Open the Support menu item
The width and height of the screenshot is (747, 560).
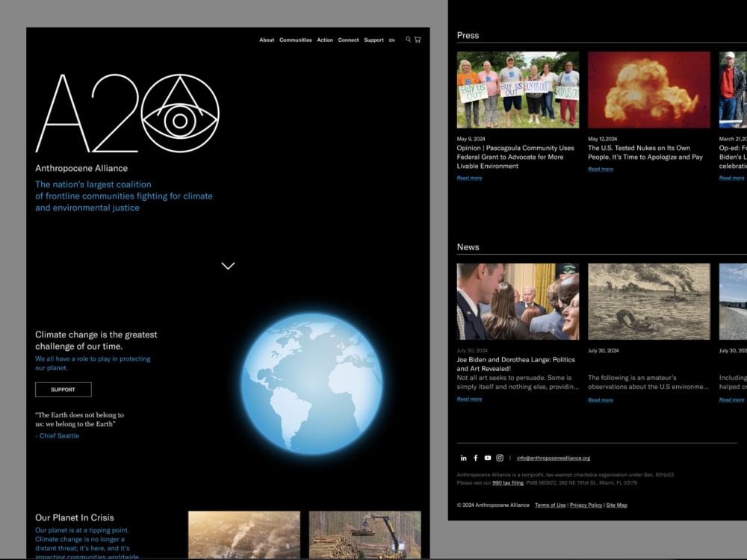point(373,40)
